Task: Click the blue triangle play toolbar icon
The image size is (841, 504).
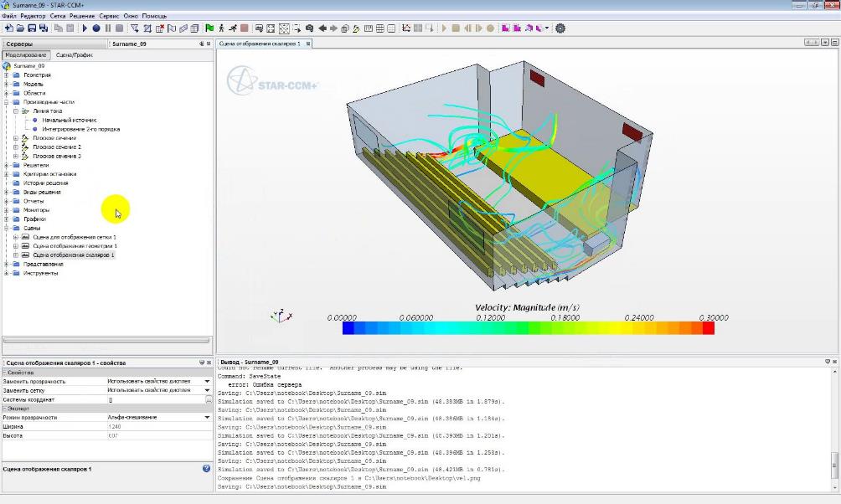Action: click(x=84, y=28)
